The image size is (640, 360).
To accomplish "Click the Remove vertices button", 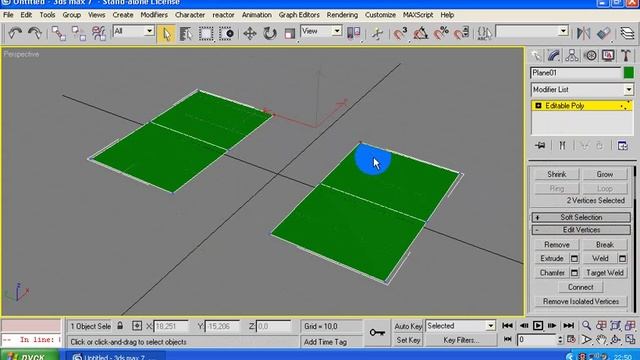I will pyautogui.click(x=557, y=244).
